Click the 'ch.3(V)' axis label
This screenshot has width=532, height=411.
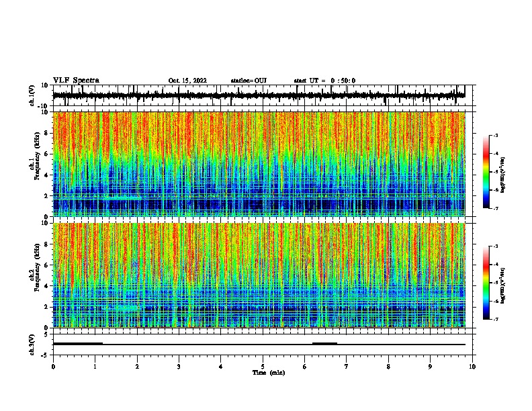(32, 345)
